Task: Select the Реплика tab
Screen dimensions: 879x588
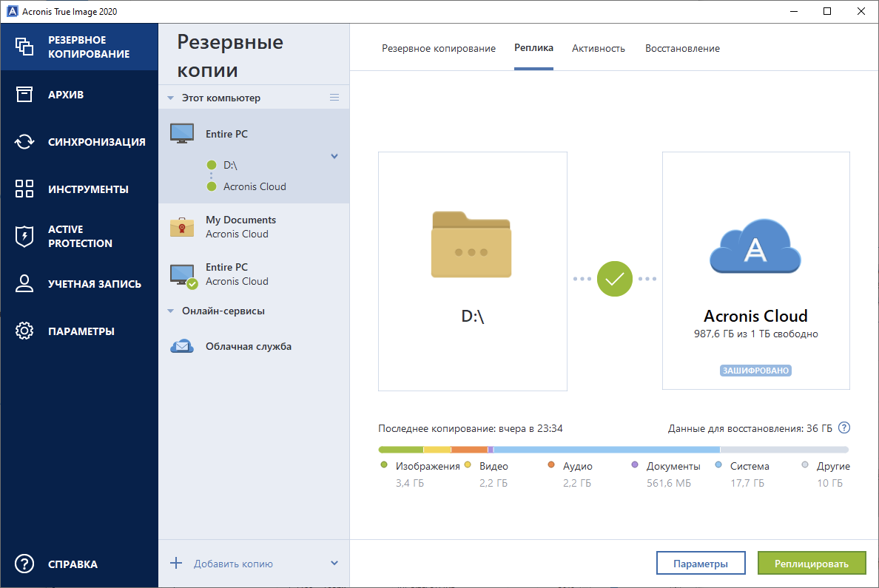Action: (x=533, y=48)
